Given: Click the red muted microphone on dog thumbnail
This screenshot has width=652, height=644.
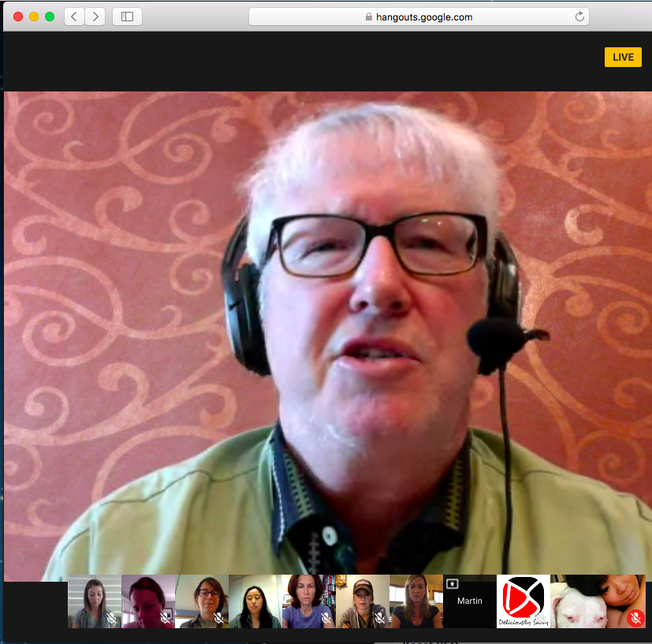Looking at the screenshot, I should (x=635, y=618).
